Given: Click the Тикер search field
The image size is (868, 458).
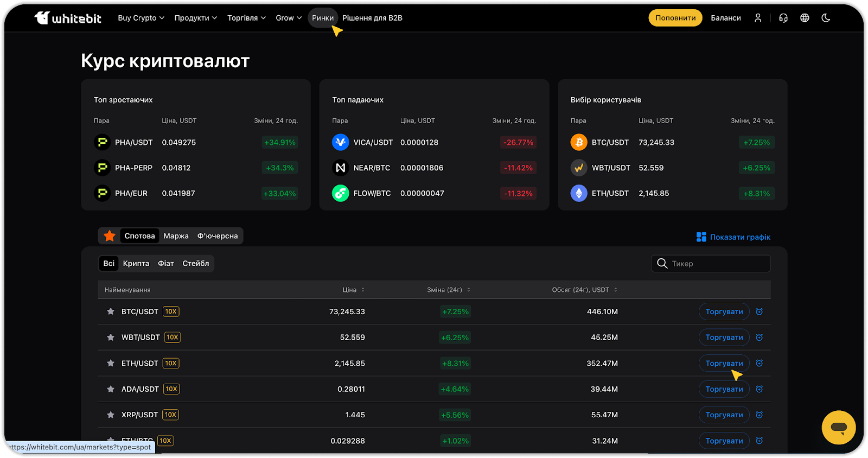Looking at the screenshot, I should pyautogui.click(x=716, y=264).
